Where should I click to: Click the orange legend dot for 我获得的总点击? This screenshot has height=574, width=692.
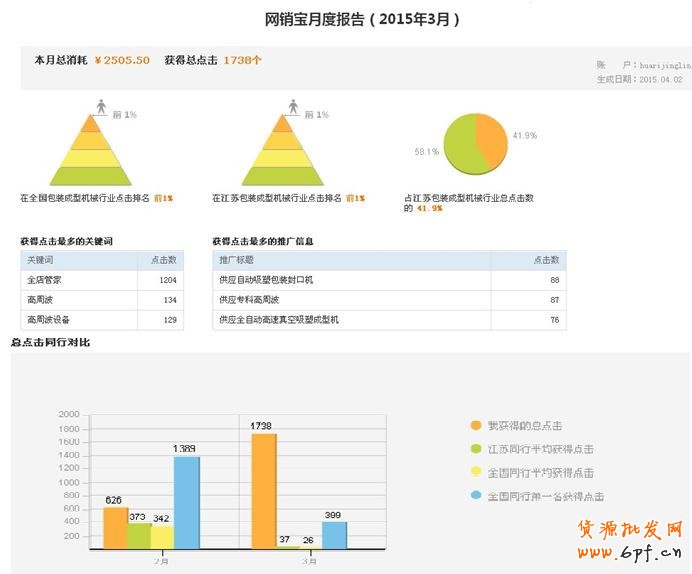(x=477, y=425)
